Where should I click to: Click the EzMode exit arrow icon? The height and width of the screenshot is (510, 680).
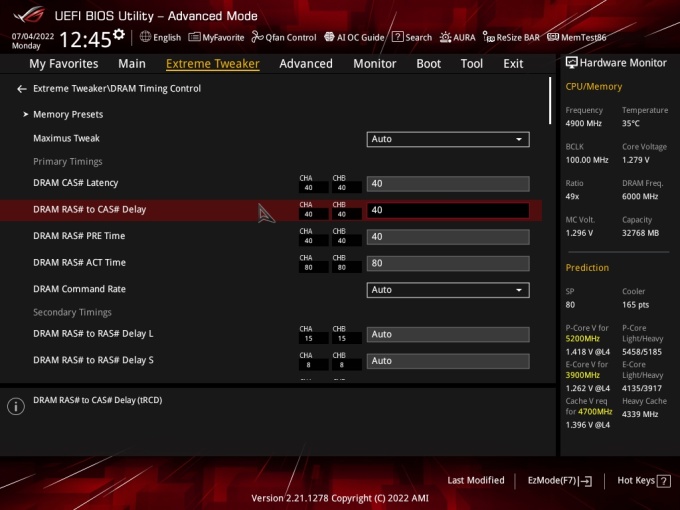(586, 481)
